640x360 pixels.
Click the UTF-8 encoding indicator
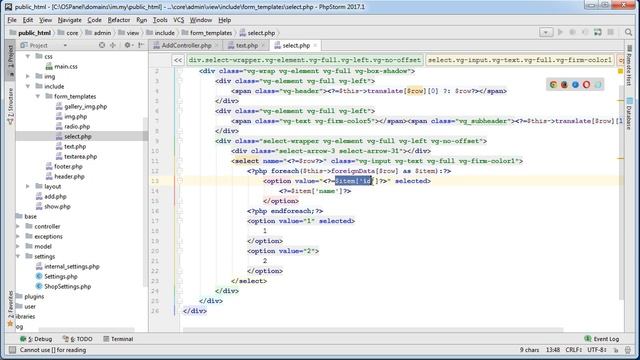click(x=597, y=350)
